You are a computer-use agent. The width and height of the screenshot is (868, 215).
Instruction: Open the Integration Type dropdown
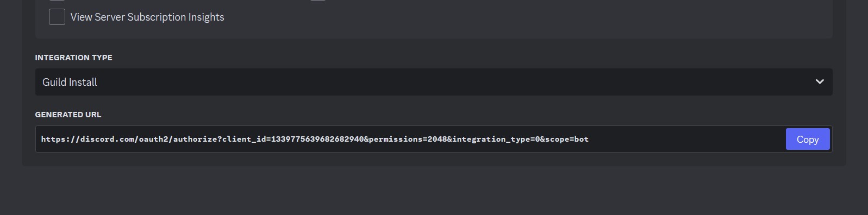pos(434,82)
